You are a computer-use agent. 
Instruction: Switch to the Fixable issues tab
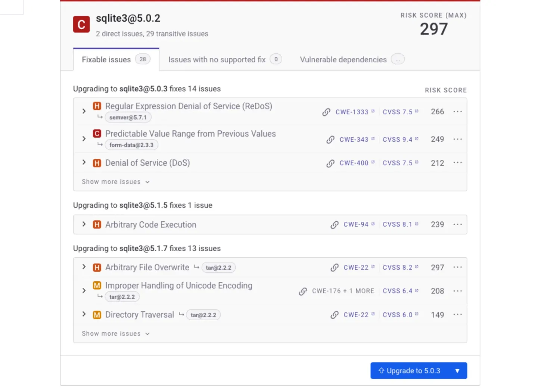[x=116, y=59]
